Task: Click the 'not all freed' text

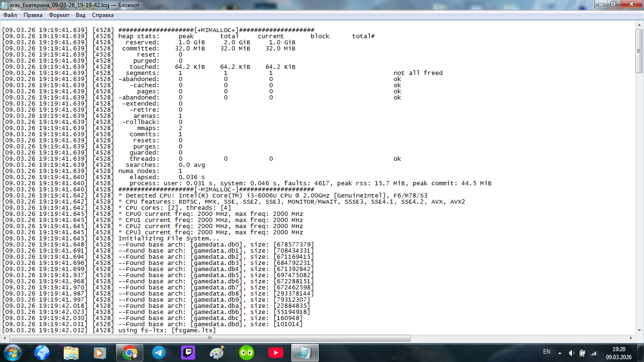Action: (x=418, y=73)
